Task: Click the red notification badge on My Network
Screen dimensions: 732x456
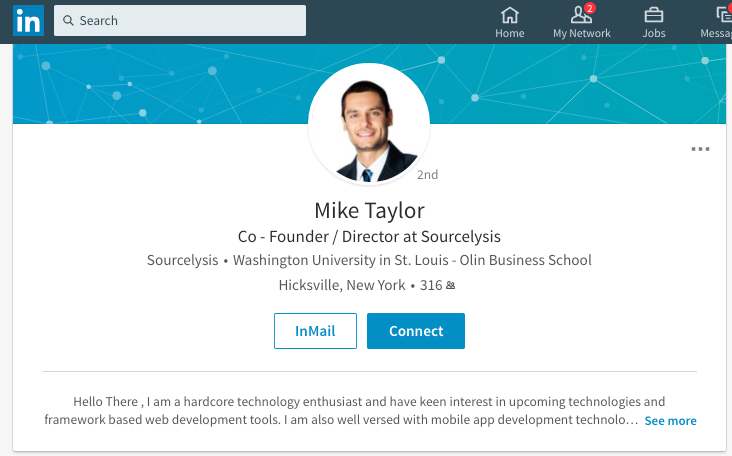Action: [590, 8]
